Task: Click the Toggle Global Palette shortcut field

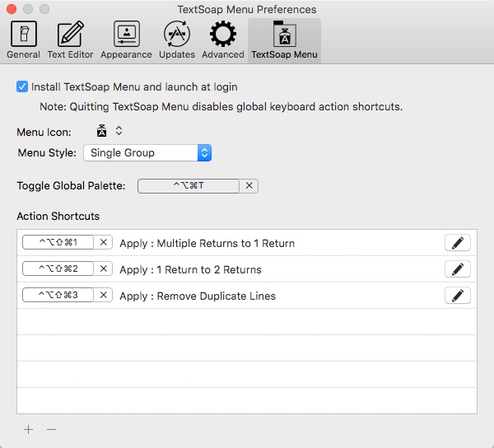Action: [189, 186]
